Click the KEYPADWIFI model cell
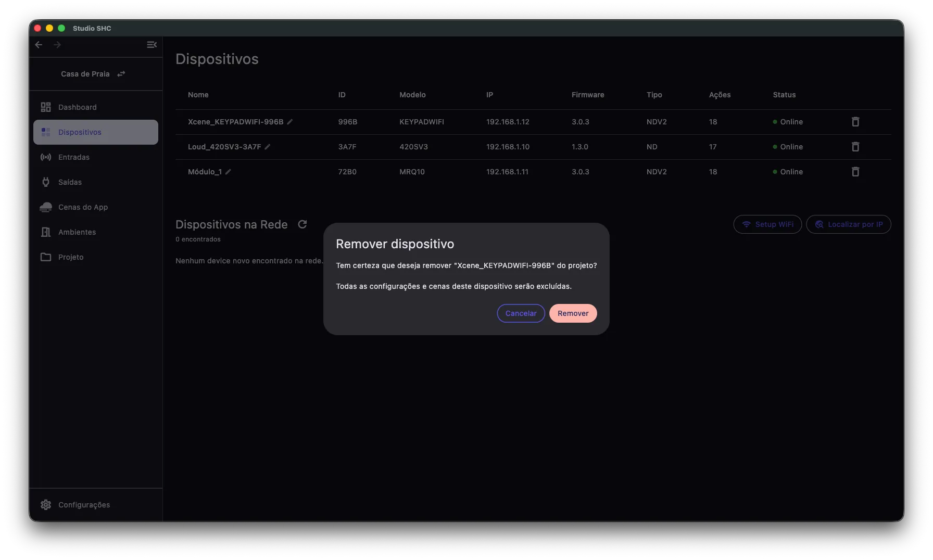933x560 pixels. [x=422, y=122]
